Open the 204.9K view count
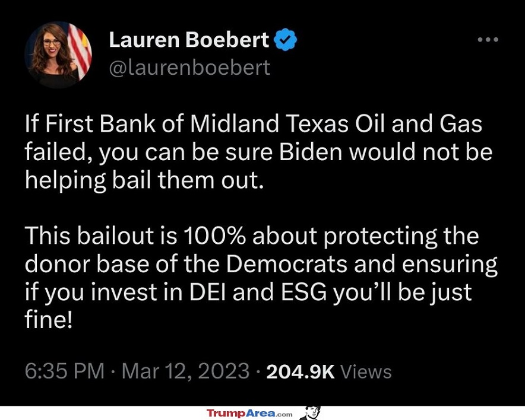The height and width of the screenshot is (420, 525). (x=301, y=371)
